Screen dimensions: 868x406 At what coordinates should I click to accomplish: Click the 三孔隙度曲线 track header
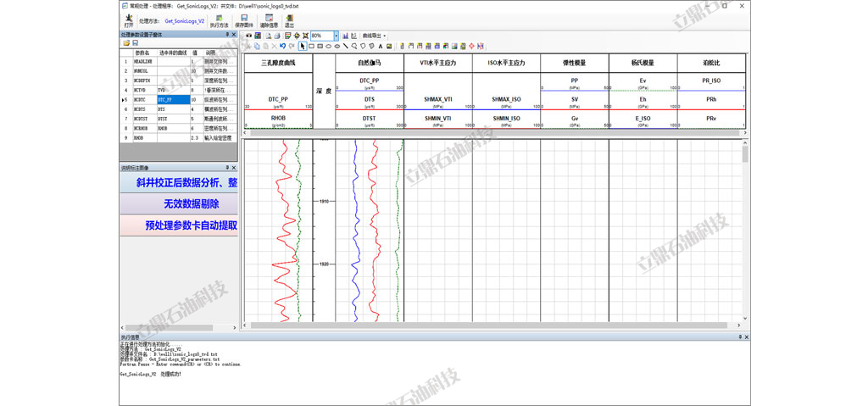pyautogui.click(x=278, y=63)
